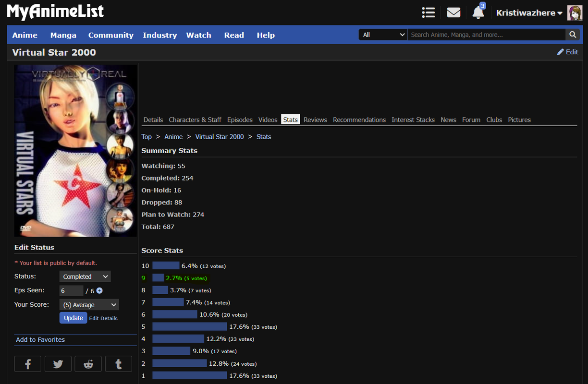The image size is (588, 384).
Task: Open Your Score dropdown
Action: pyautogui.click(x=89, y=305)
